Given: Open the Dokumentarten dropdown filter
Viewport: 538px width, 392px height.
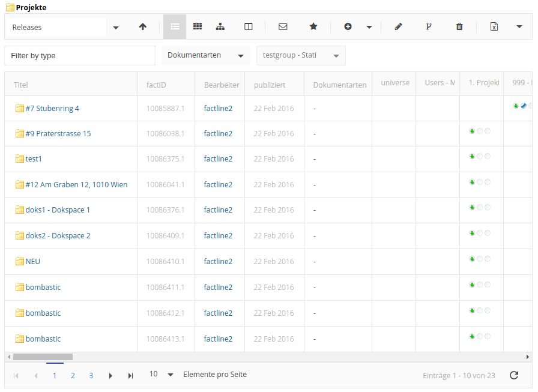Looking at the screenshot, I should pos(206,55).
